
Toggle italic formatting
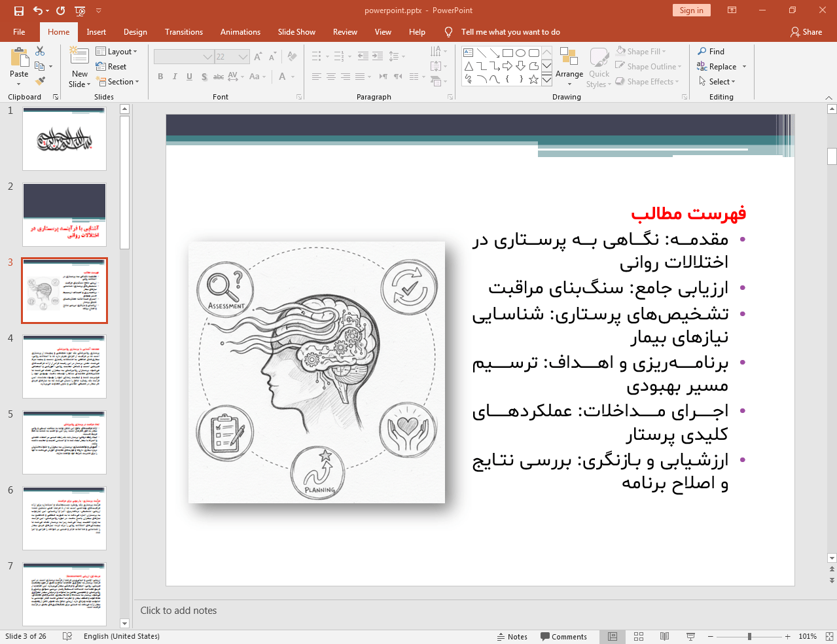[174, 77]
